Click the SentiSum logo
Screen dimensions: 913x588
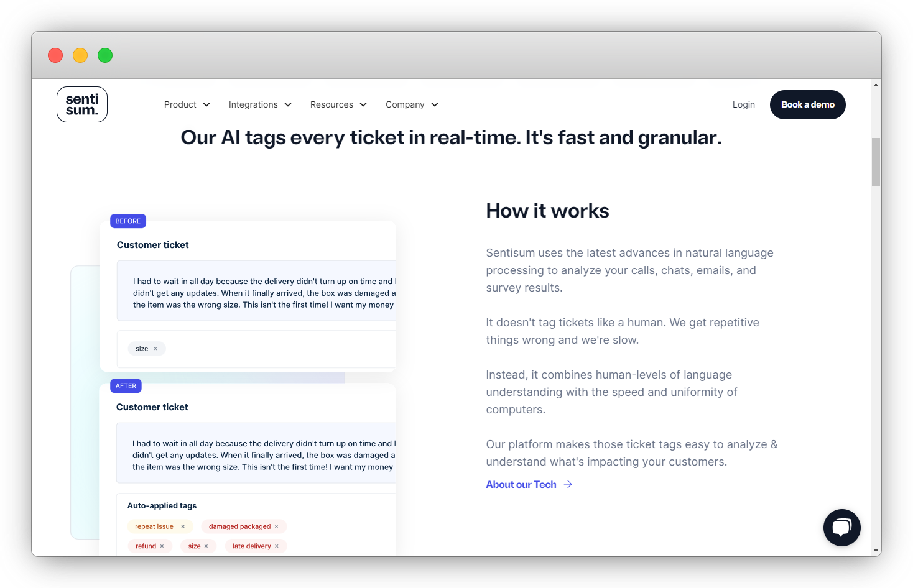(x=81, y=104)
